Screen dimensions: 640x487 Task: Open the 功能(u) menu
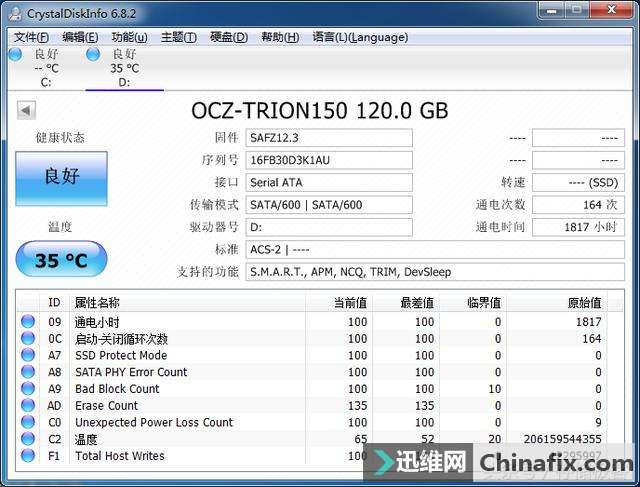point(129,37)
